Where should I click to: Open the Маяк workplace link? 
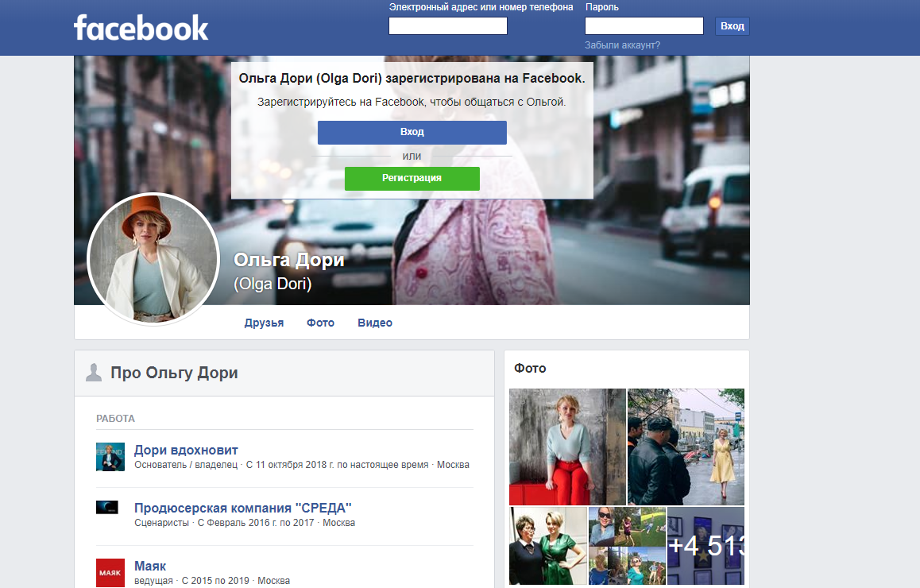coord(150,567)
